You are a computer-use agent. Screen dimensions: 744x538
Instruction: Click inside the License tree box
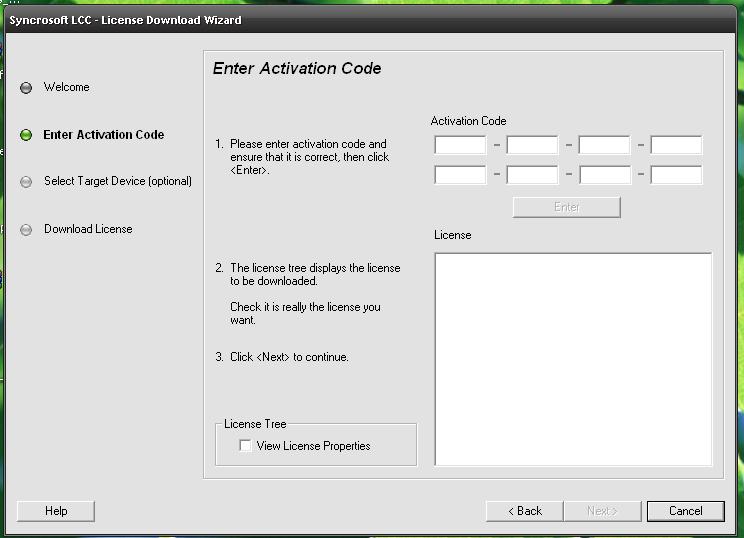pos(573,359)
